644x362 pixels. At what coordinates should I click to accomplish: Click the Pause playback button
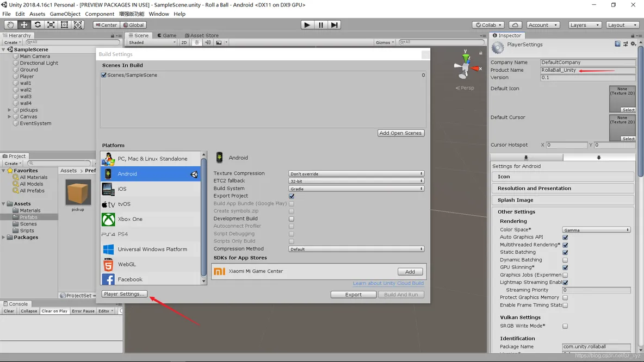(321, 25)
